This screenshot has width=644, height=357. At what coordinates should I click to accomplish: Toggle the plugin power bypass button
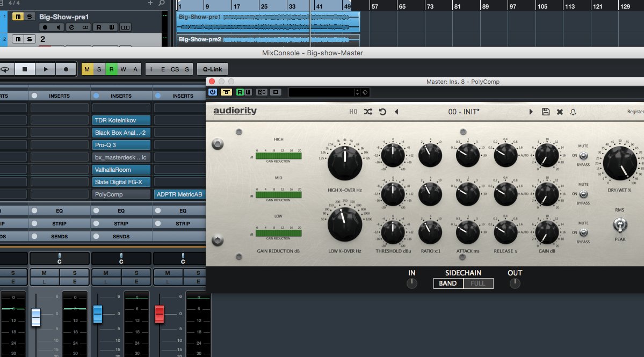(212, 92)
